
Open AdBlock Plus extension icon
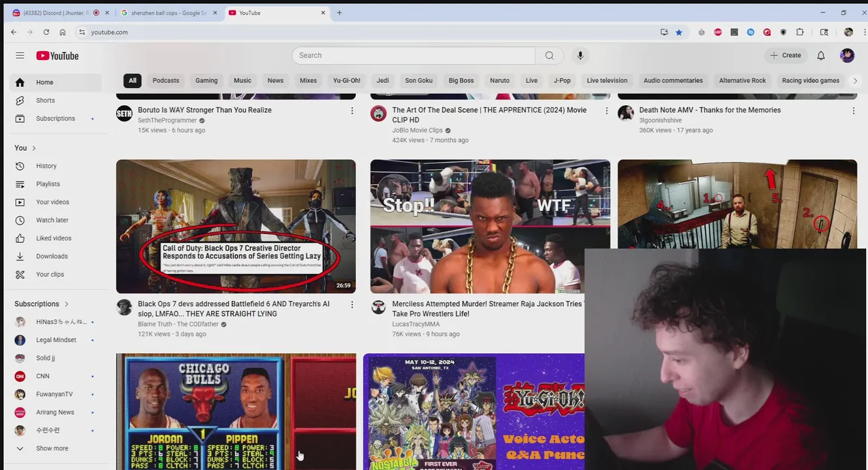pos(718,32)
